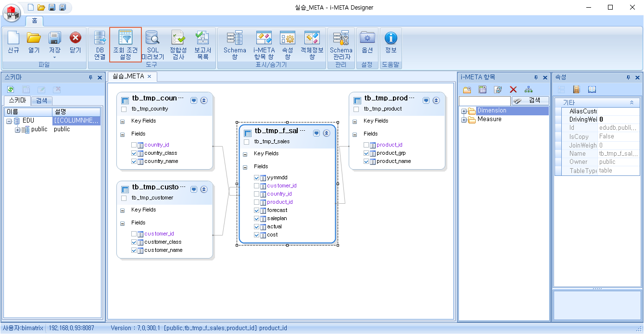Click the i-META 항목 search input field
This screenshot has width=644, height=334.
point(485,100)
